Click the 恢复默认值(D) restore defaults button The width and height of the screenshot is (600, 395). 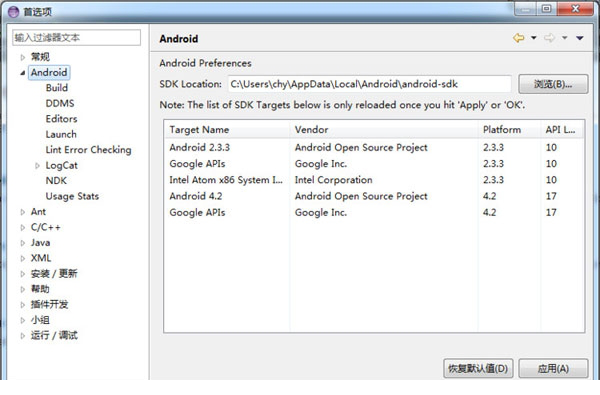click(478, 369)
